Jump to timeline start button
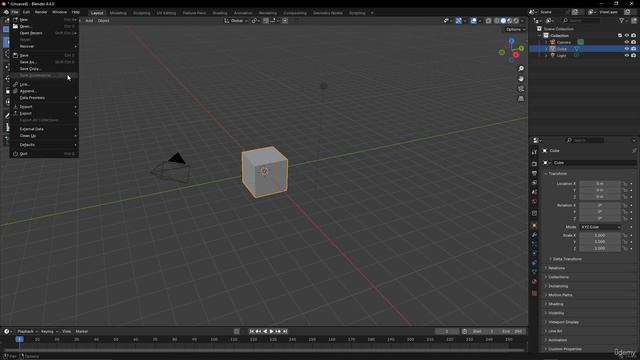 tap(252, 331)
